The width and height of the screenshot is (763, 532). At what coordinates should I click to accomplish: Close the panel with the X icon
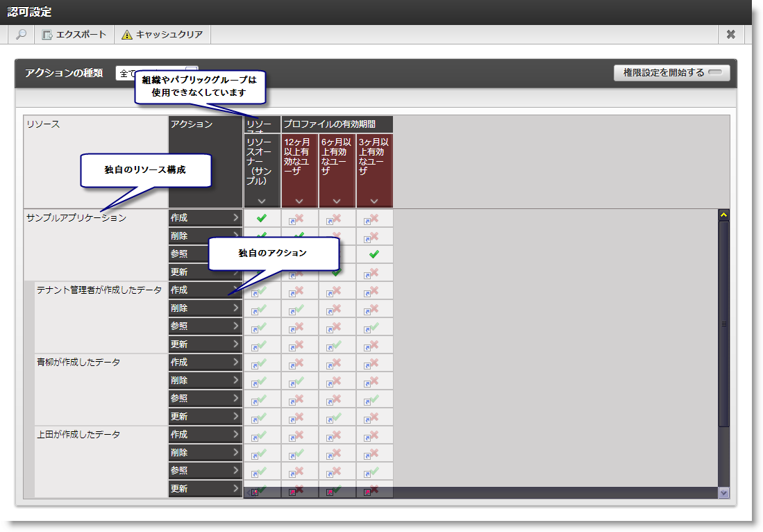tap(730, 35)
